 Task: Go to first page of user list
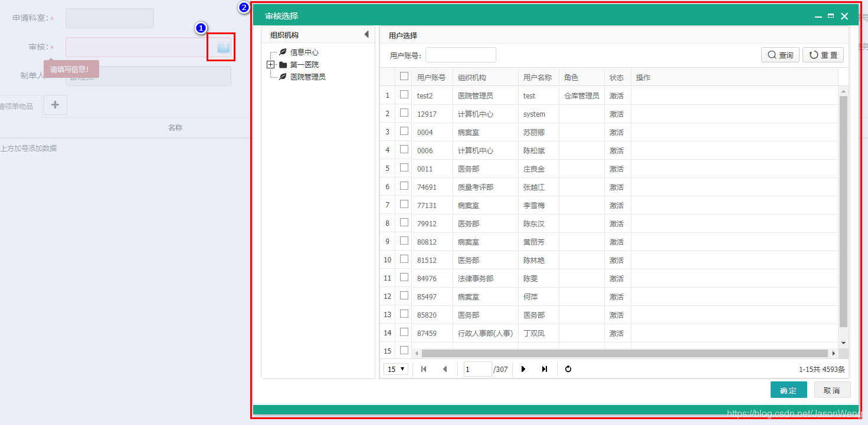(423, 369)
